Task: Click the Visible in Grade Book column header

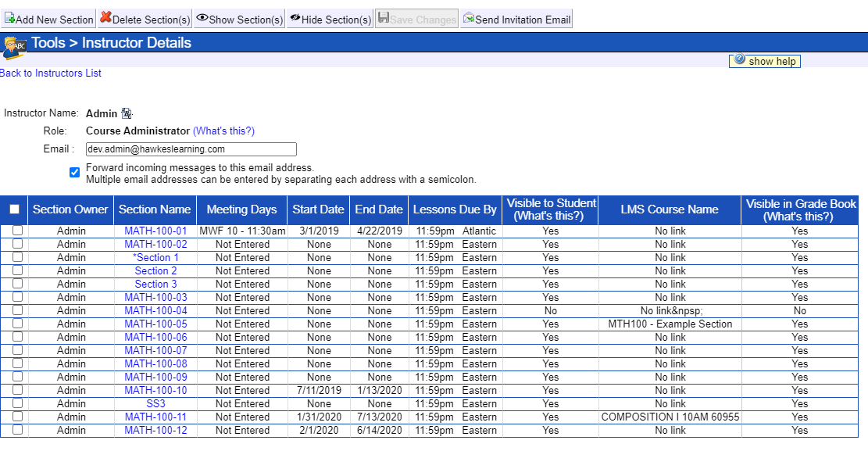Action: point(800,209)
